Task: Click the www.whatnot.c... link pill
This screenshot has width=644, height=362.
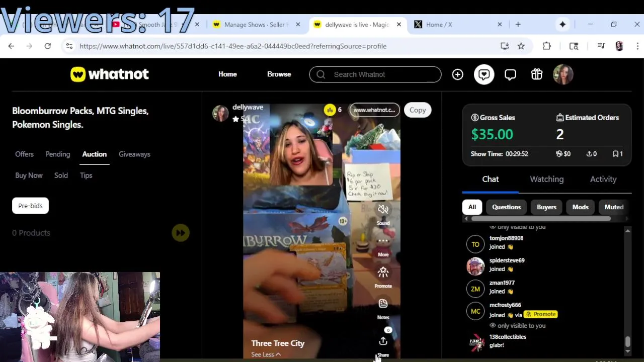Action: pos(375,110)
